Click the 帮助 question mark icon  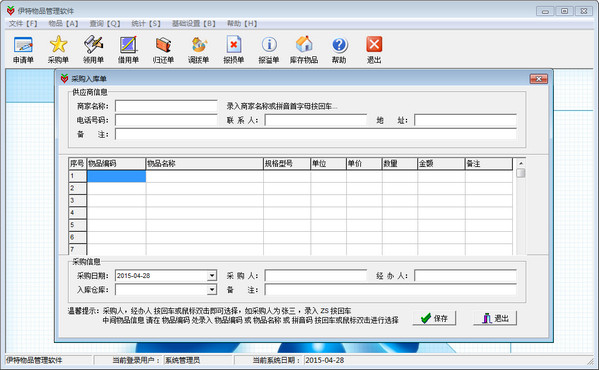[339, 45]
